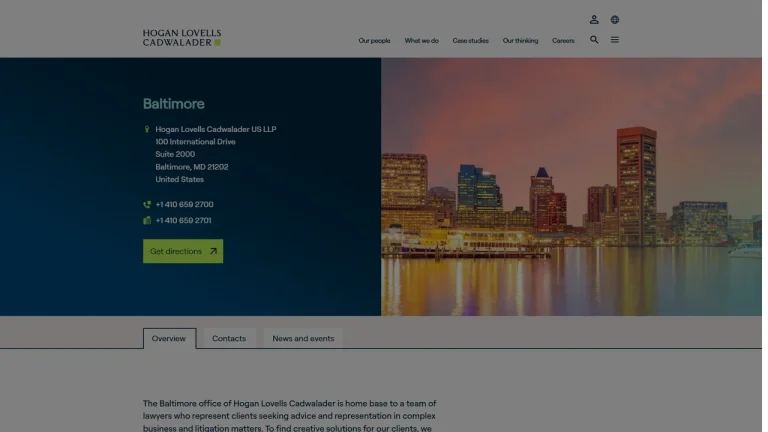This screenshot has width=768, height=432.
Task: Open Case studies in the navigation
Action: [x=470, y=41]
